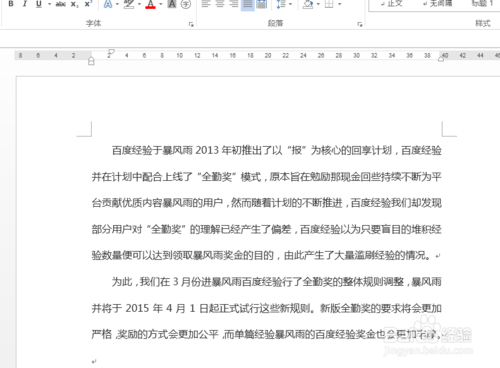Click character shading A icon
This screenshot has width=500, height=368.
click(x=172, y=4)
